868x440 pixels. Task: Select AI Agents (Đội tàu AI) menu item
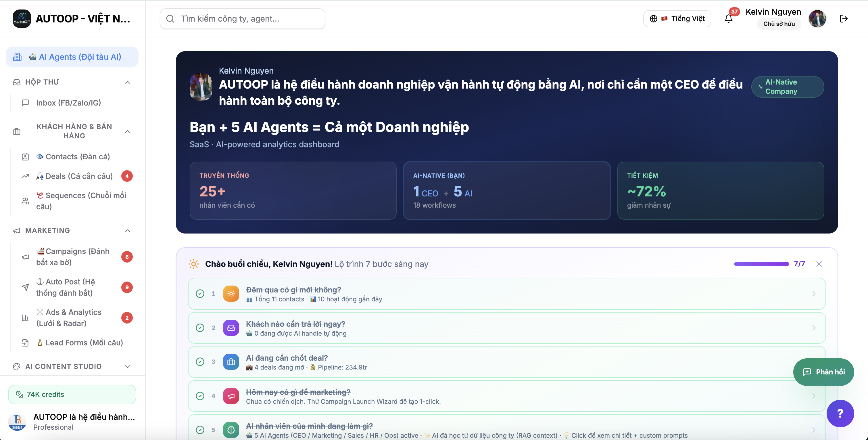coord(72,57)
